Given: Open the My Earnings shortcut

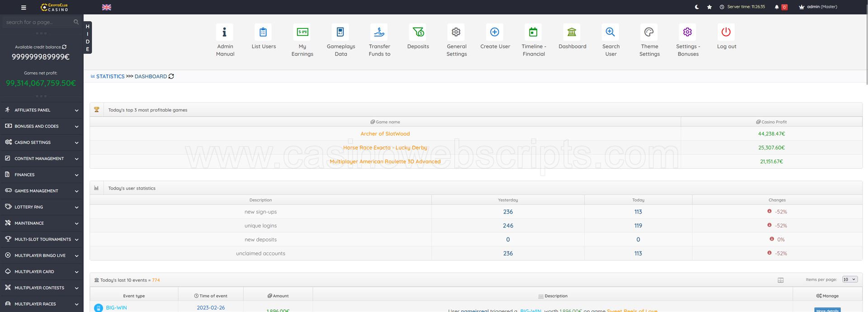Looking at the screenshot, I should pyautogui.click(x=302, y=40).
